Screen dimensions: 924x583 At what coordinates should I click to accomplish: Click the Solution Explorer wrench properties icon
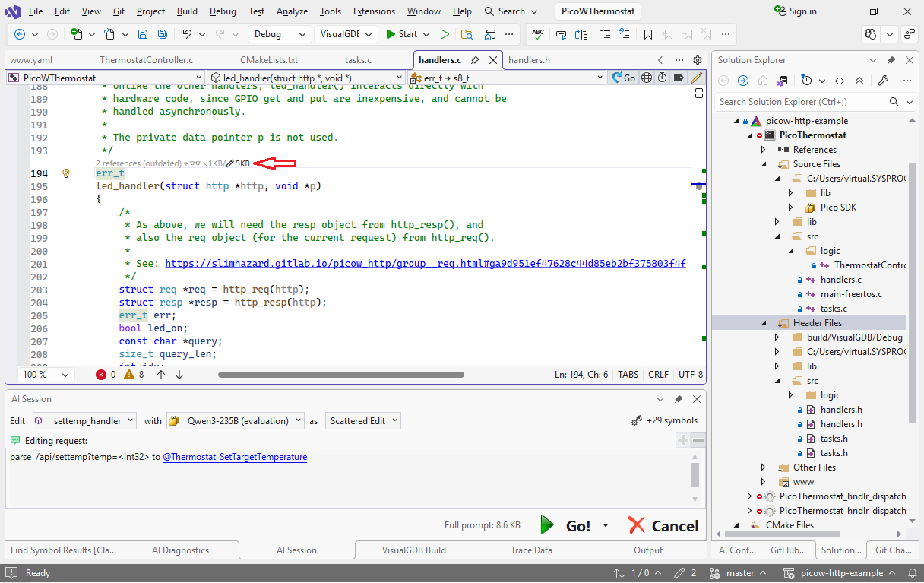(883, 81)
